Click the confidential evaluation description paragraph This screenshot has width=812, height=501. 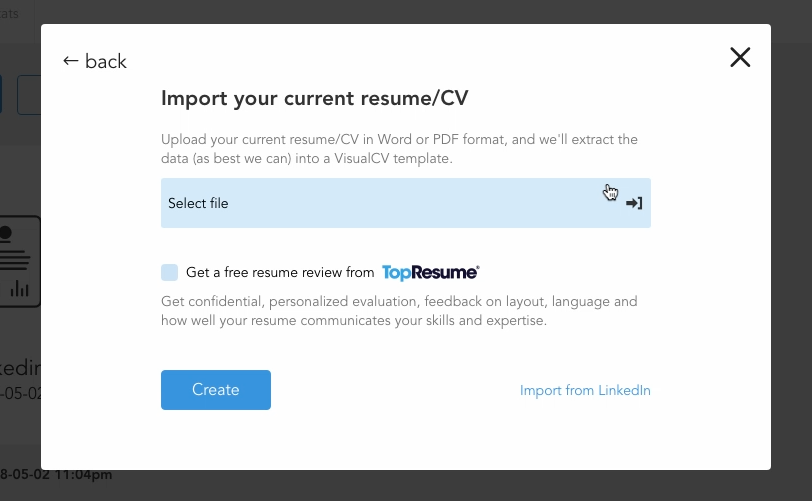coord(399,311)
